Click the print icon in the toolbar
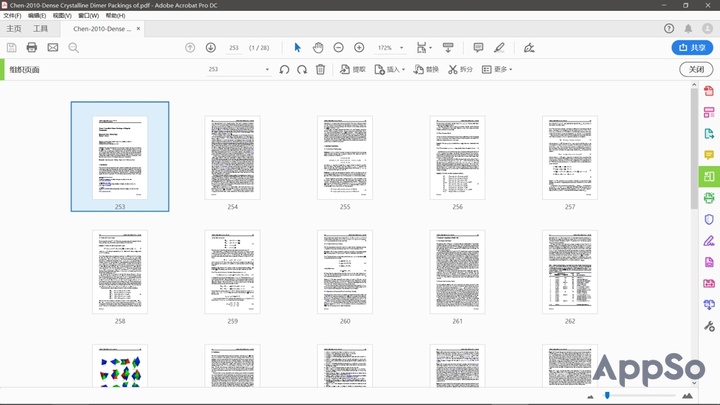The image size is (720, 405). tap(32, 48)
